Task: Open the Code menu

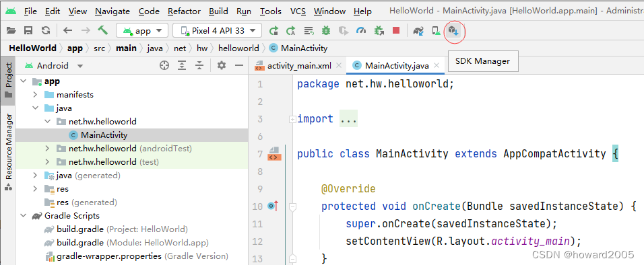Action: (x=149, y=11)
